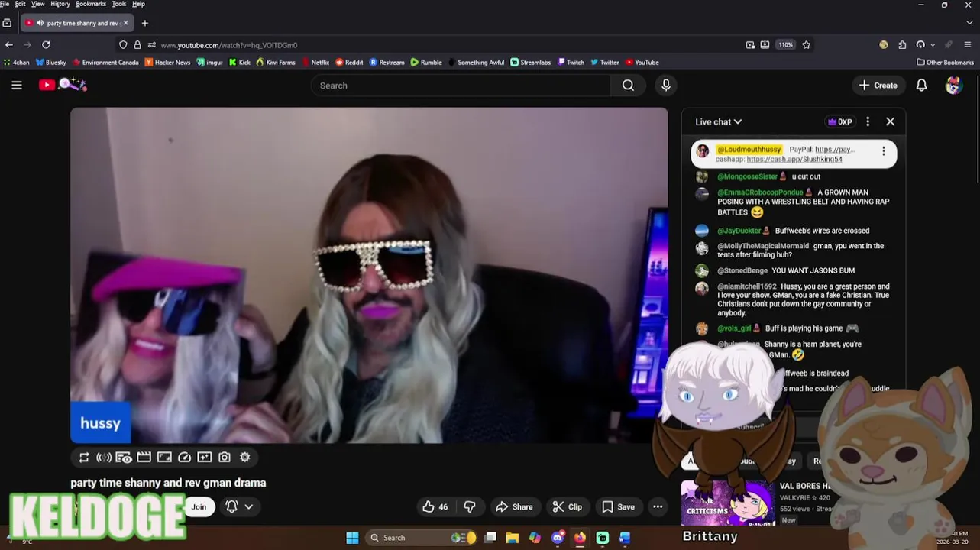The height and width of the screenshot is (550, 980).
Task: Open the YouTube account avatar menu
Action: 953,86
